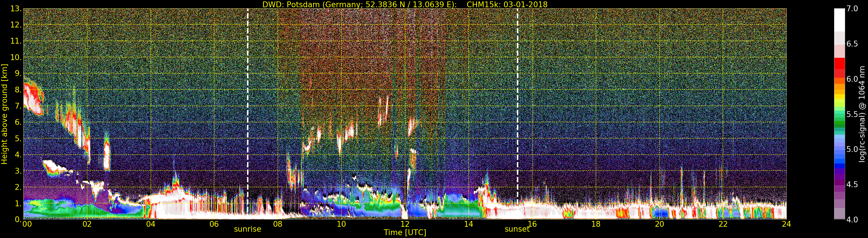The image size is (868, 238).
Task: Click the '08' tick on the time axis
Action: pyautogui.click(x=278, y=224)
